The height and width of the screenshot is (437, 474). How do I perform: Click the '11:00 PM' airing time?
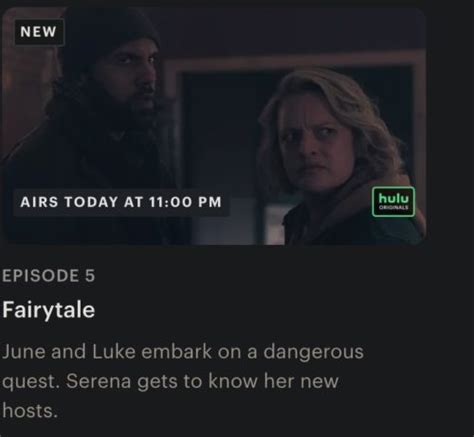[x=186, y=202]
